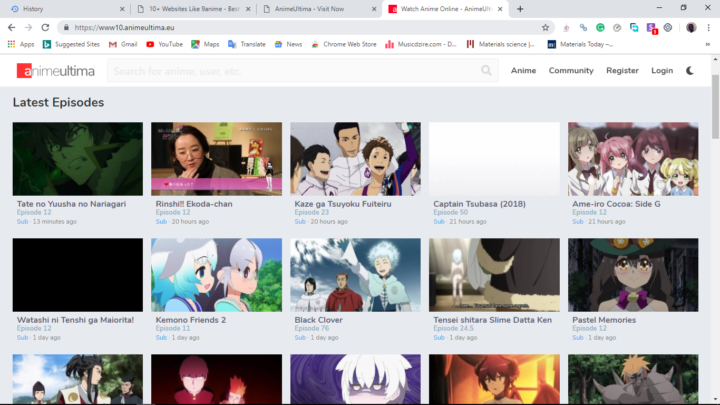Click Episode 11 under Kemono Friends 2
Image resolution: width=720 pixels, height=405 pixels.
(173, 328)
